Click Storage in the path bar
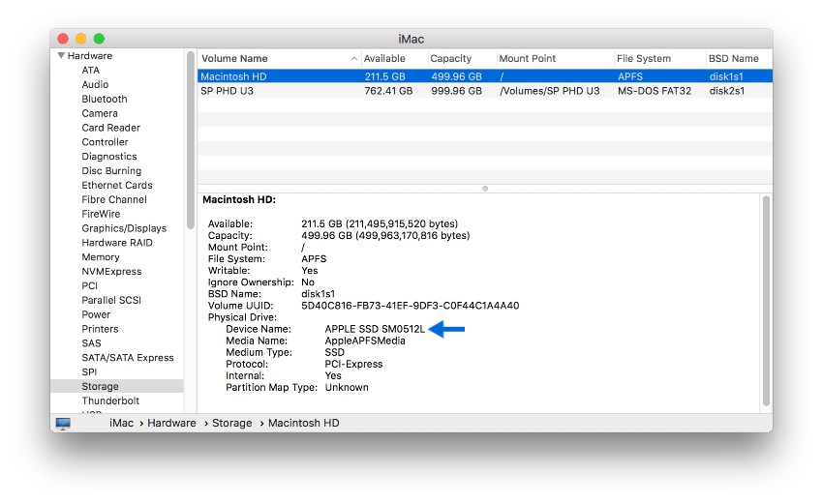 click(231, 424)
